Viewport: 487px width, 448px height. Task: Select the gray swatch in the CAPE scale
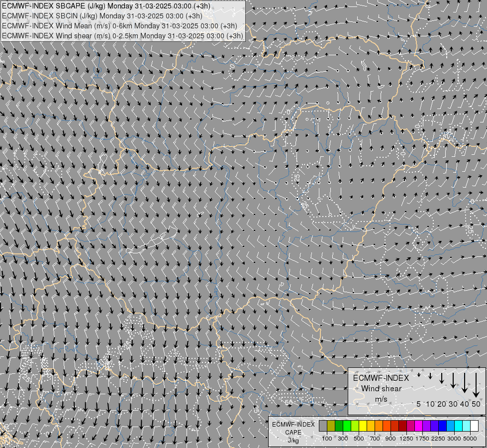323,426
